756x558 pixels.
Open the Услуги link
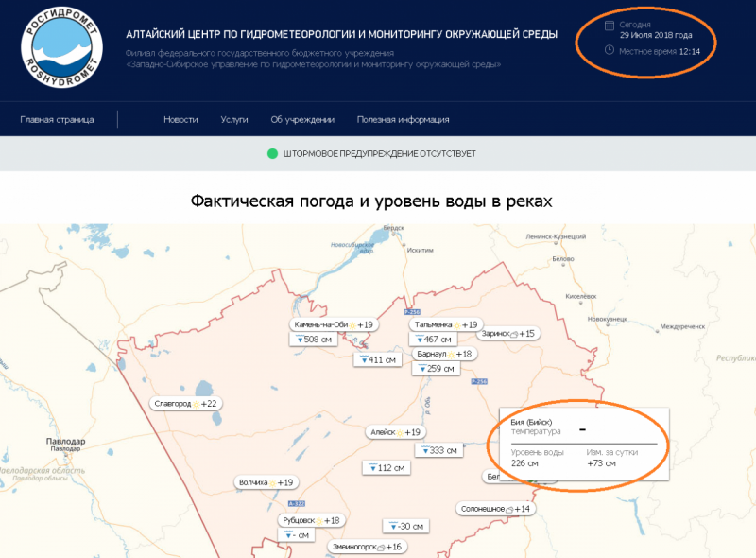(x=234, y=119)
